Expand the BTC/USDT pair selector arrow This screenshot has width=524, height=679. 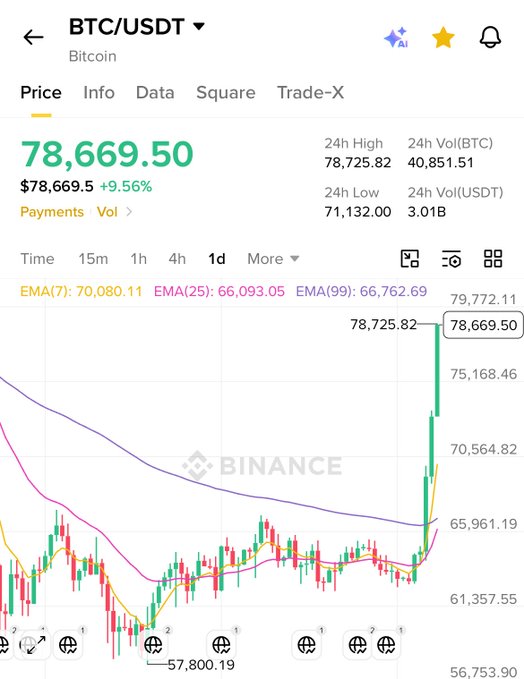pos(199,26)
